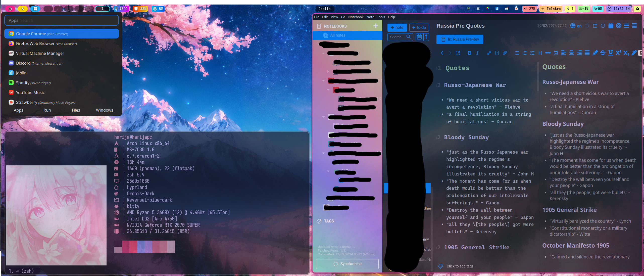Viewport: 644px width, 276px height.
Task: Open note properties info icon
Action: click(x=603, y=26)
